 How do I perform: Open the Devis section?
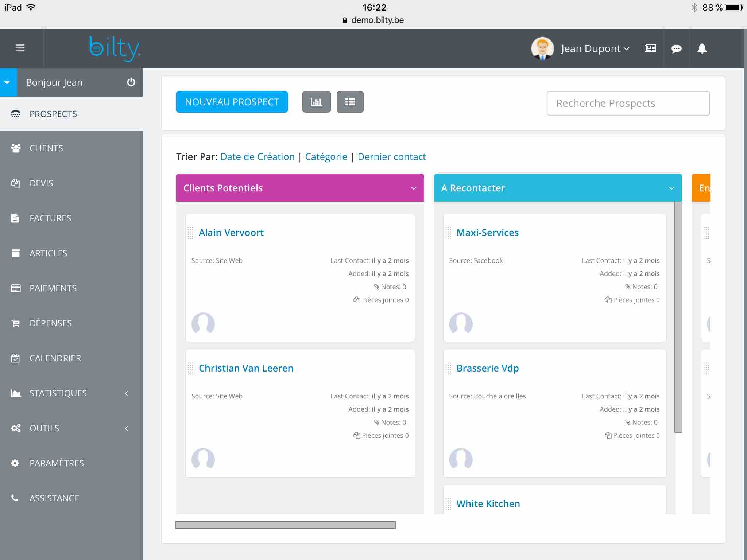[41, 183]
